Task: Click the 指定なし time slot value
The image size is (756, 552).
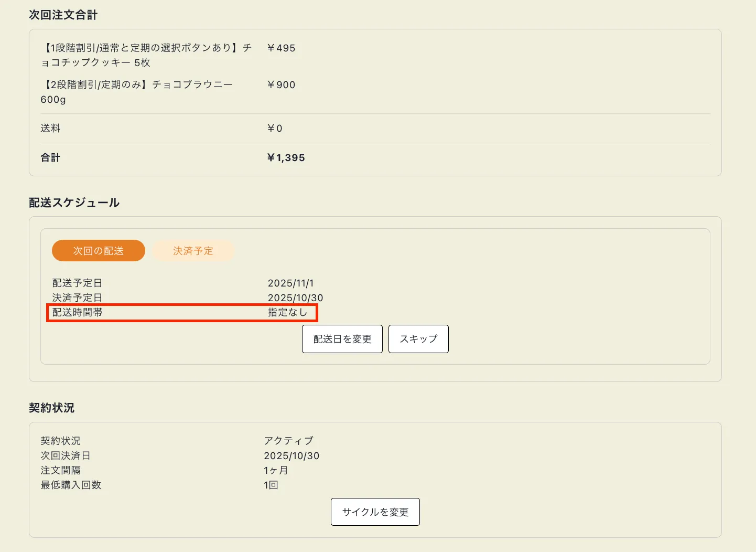Action: point(287,312)
